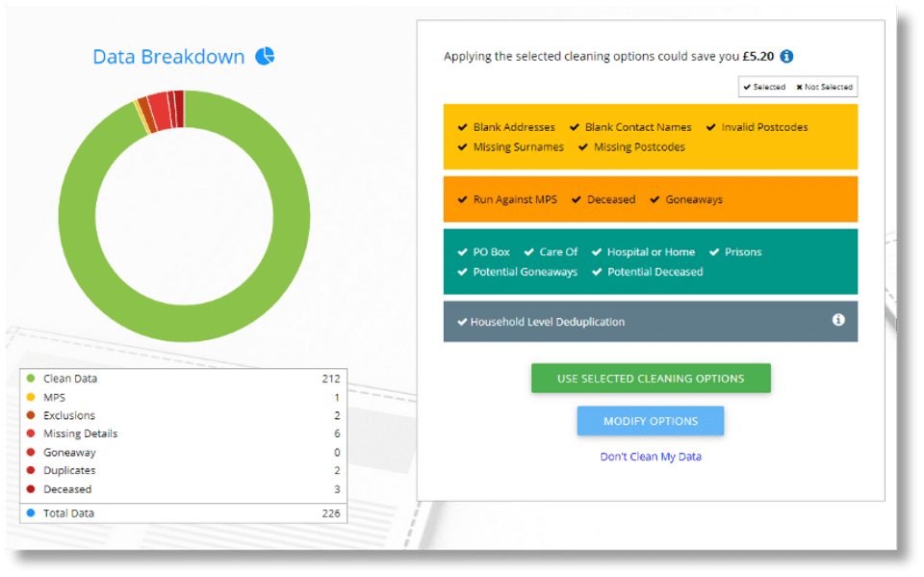Toggle the Potential Goneaways option

click(518, 272)
